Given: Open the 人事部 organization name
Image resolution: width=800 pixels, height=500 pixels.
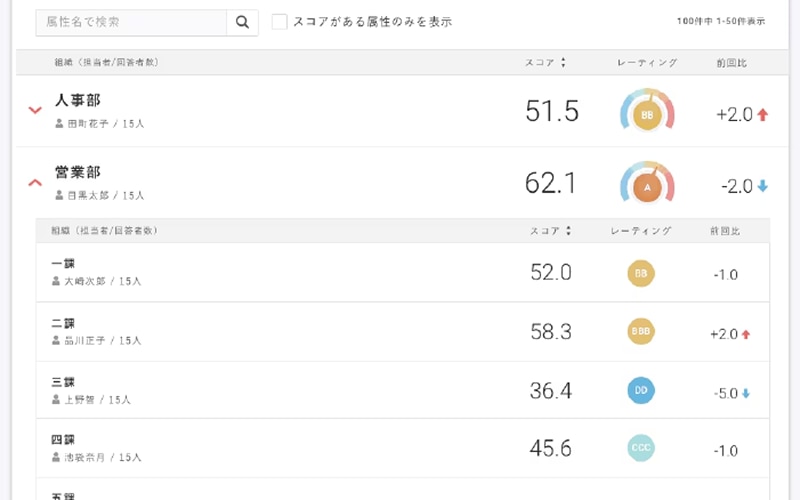Looking at the screenshot, I should (78, 100).
